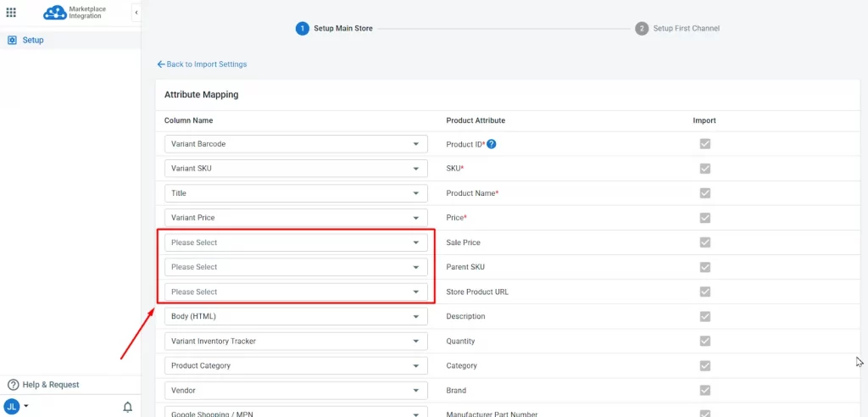Open the Product Category column dropdown
Screen dimensions: 868x417
pyautogui.click(x=296, y=365)
